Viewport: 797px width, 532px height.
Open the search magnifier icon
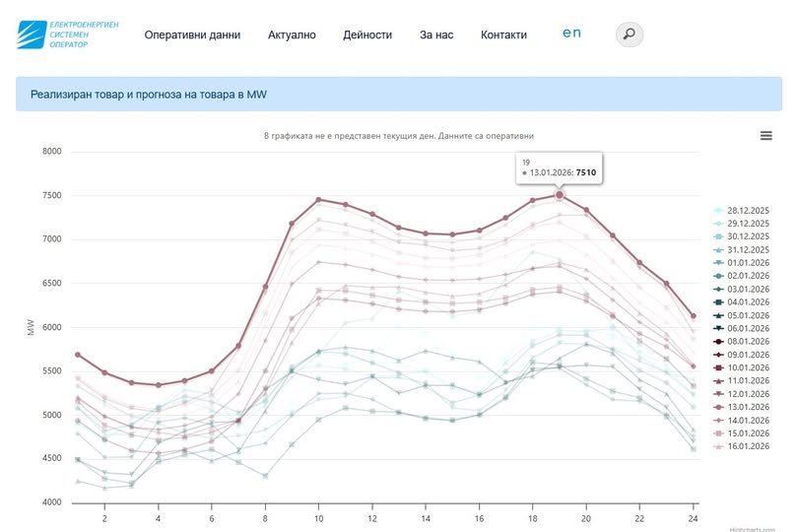pyautogui.click(x=630, y=34)
